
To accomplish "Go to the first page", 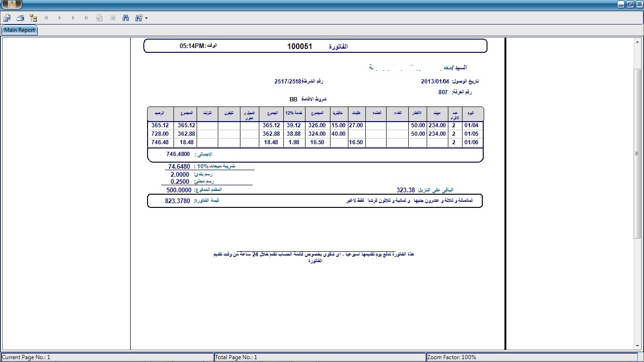I will click(46, 18).
